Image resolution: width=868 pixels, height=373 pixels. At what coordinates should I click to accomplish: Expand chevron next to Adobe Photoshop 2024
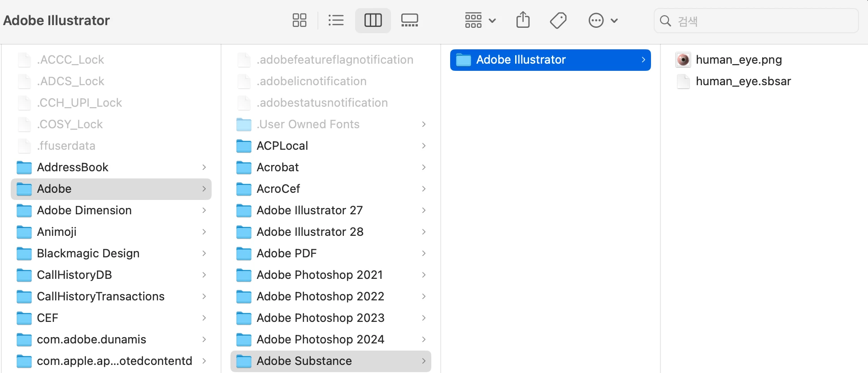pos(424,339)
